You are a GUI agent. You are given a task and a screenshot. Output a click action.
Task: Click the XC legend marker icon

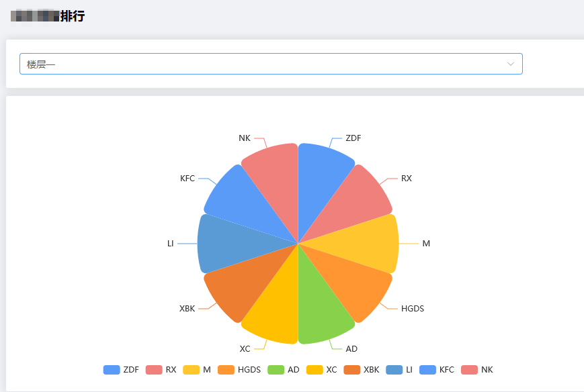(314, 370)
